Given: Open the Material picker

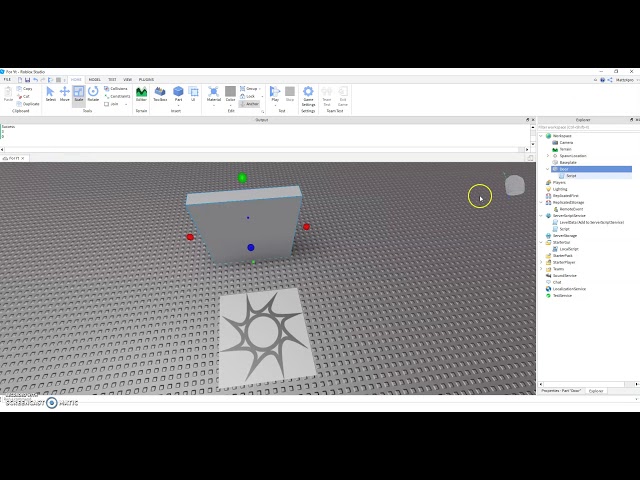Looking at the screenshot, I should pyautogui.click(x=213, y=93).
